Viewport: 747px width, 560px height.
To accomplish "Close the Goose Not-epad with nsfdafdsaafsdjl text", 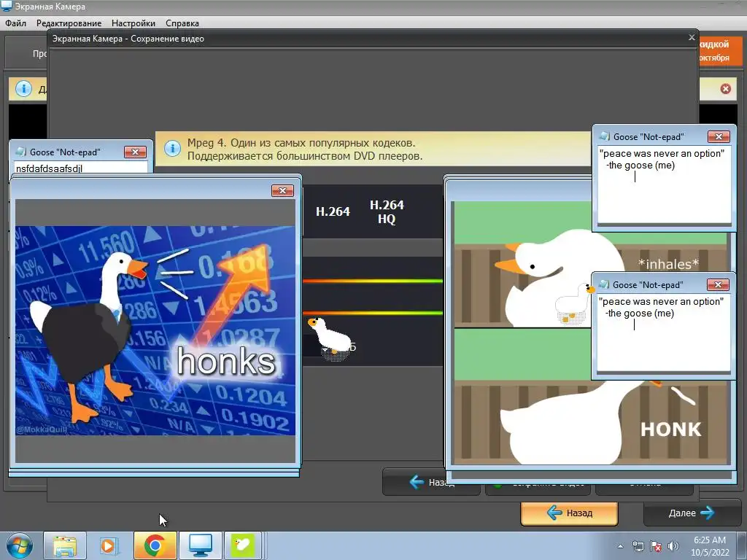I will click(x=135, y=152).
